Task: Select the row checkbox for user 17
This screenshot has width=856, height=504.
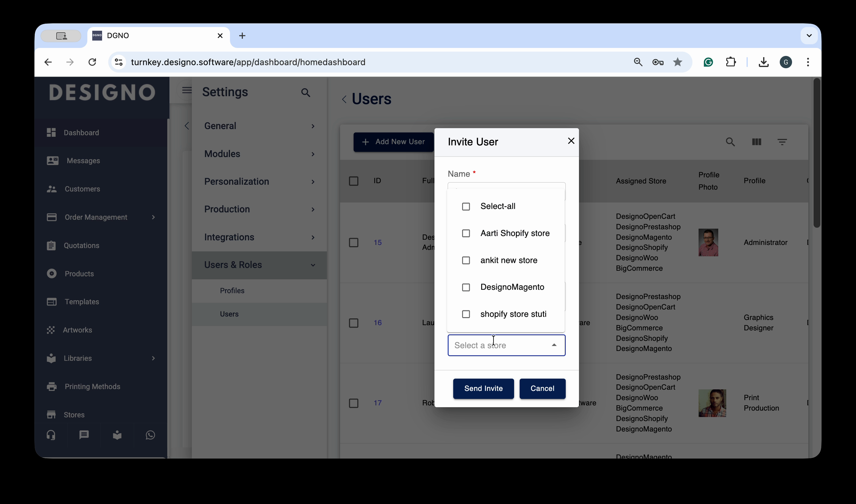Action: 354,403
